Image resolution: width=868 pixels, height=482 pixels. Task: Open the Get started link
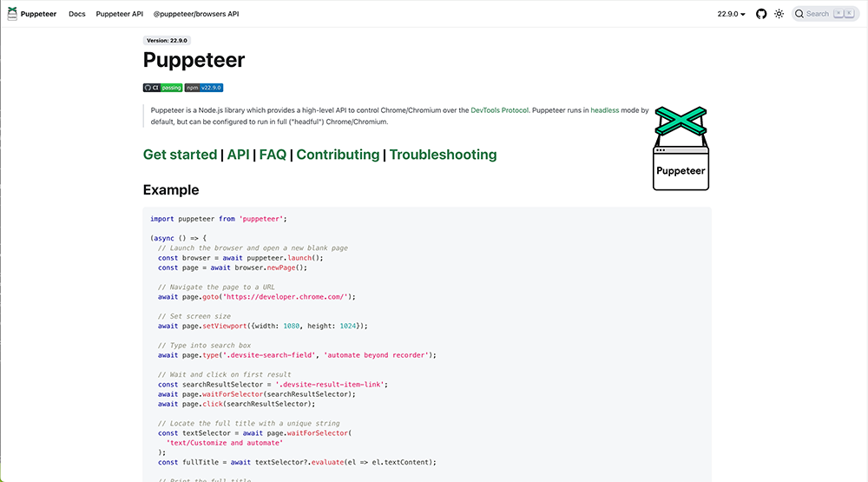[x=180, y=155]
